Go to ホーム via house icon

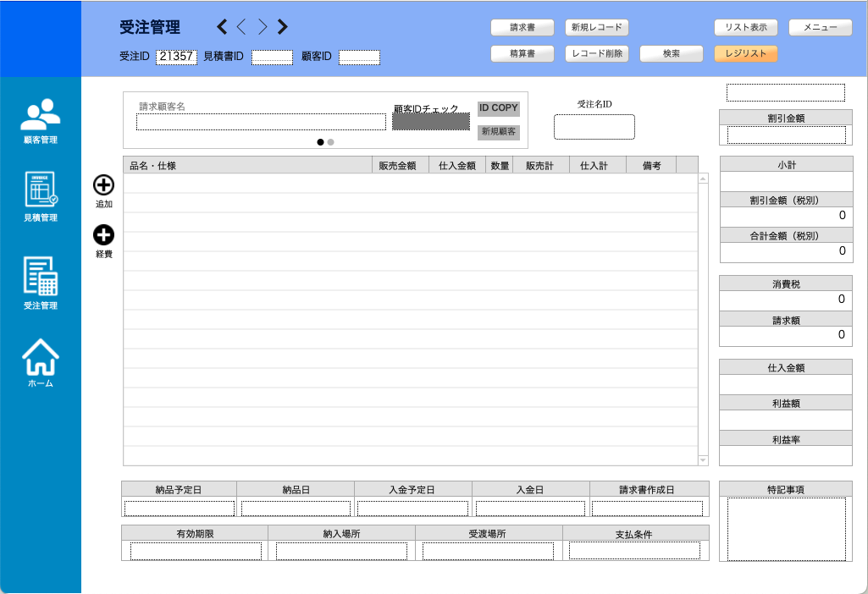coord(41,357)
